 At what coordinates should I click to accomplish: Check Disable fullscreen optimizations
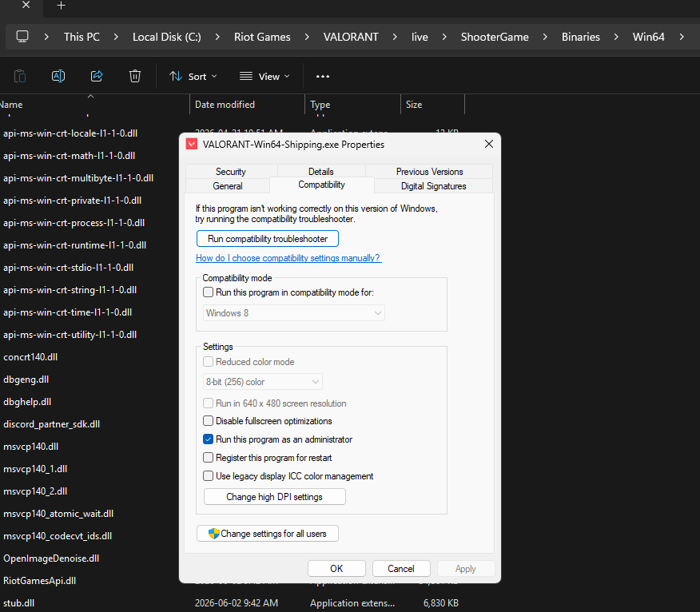click(x=208, y=421)
